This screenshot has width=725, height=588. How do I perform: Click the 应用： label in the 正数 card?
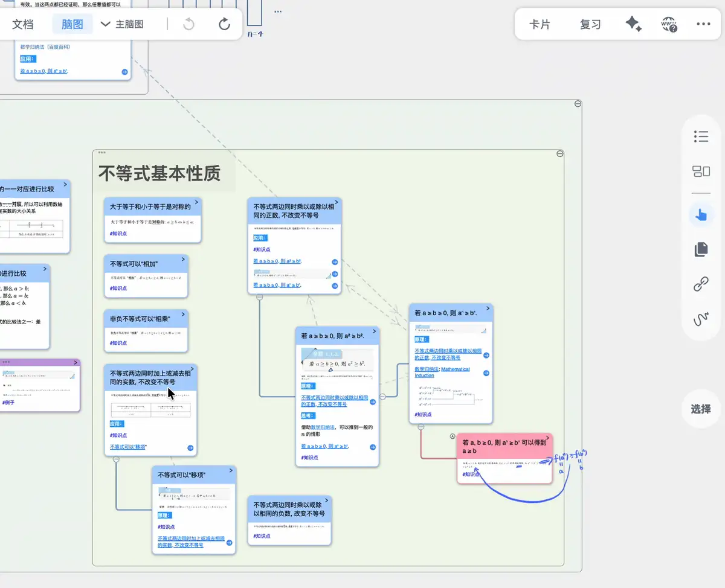click(262, 238)
